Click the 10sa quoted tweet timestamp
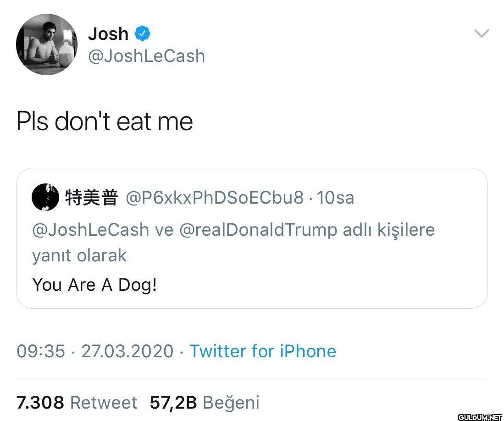This screenshot has width=504, height=421. [335, 198]
